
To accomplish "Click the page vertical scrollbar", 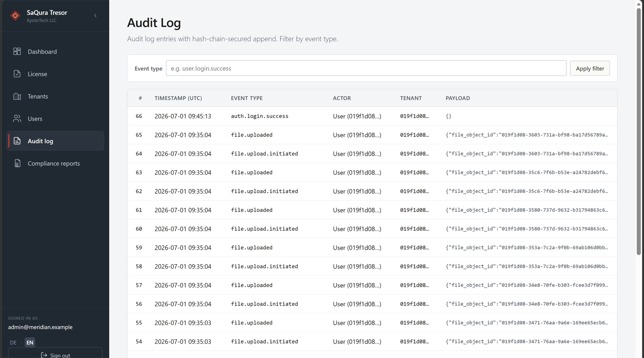I will tap(639, 131).
